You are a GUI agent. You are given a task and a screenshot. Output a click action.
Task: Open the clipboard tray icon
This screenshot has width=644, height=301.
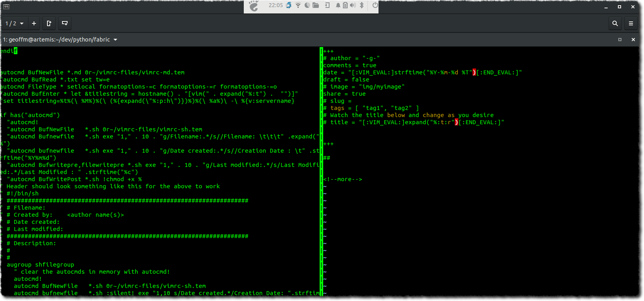[345, 5]
